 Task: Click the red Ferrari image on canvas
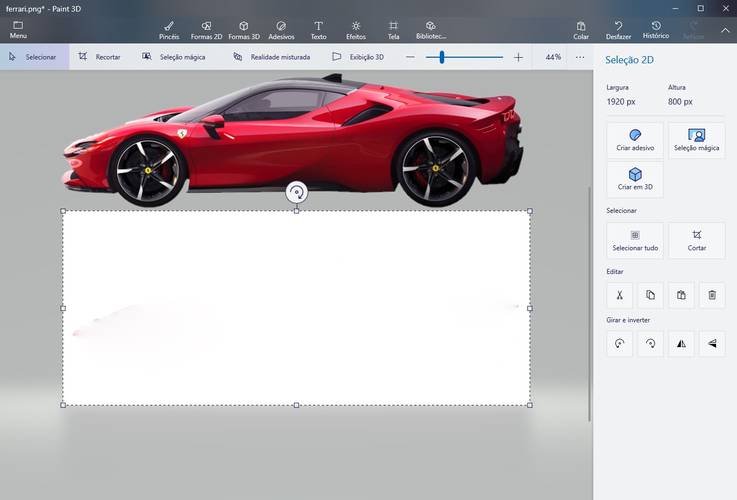(293, 140)
